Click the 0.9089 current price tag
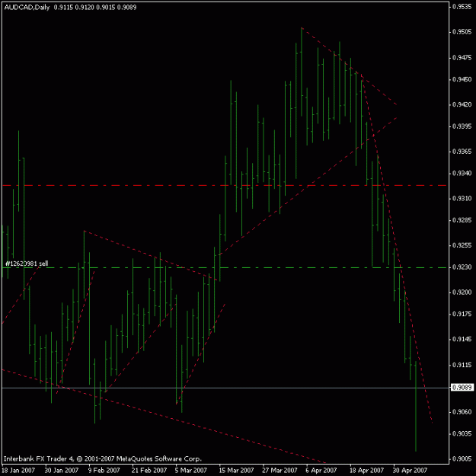 coord(462,388)
